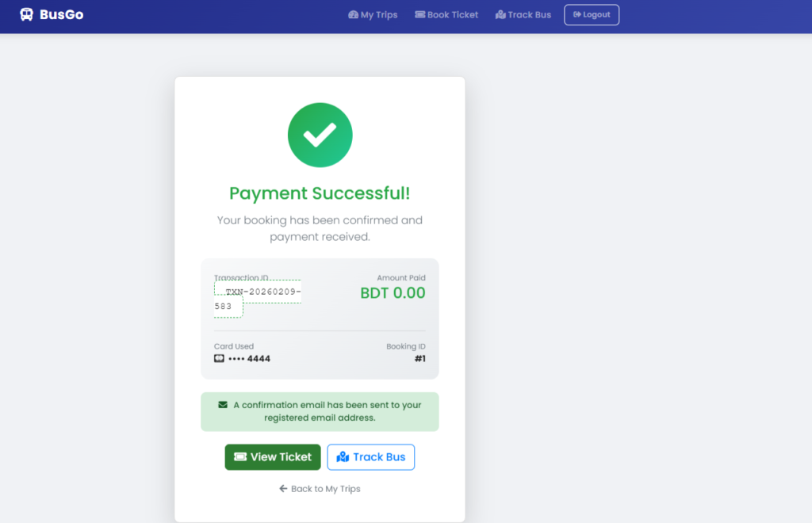Click the green checkmark success icon
This screenshot has height=523, width=812.
point(320,134)
